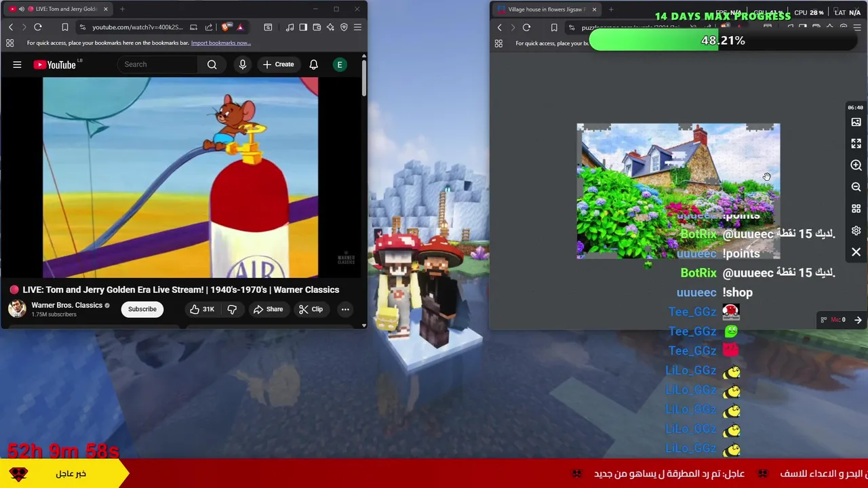This screenshot has width=868, height=488.
Task: Open the Brave VPN shield icon
Action: point(344,27)
